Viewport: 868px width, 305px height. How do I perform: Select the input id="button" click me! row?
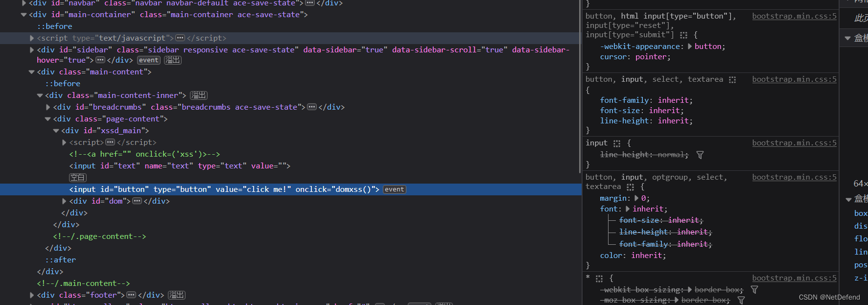pyautogui.click(x=290, y=189)
